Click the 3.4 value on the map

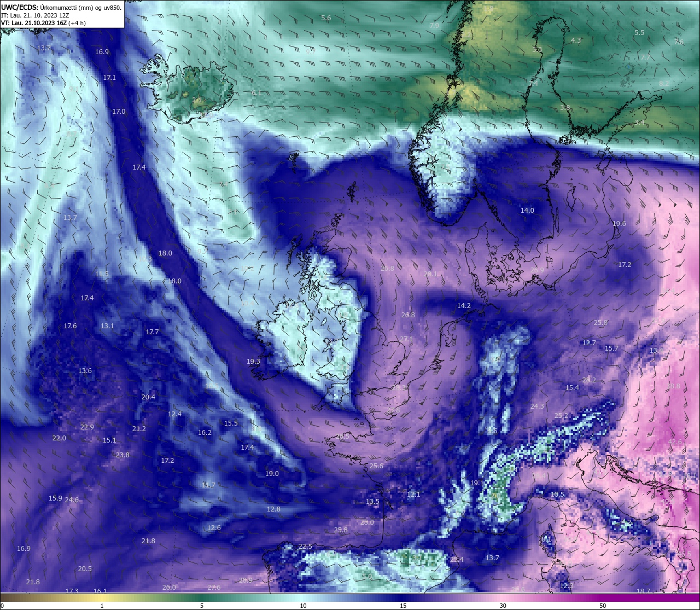[x=639, y=123]
